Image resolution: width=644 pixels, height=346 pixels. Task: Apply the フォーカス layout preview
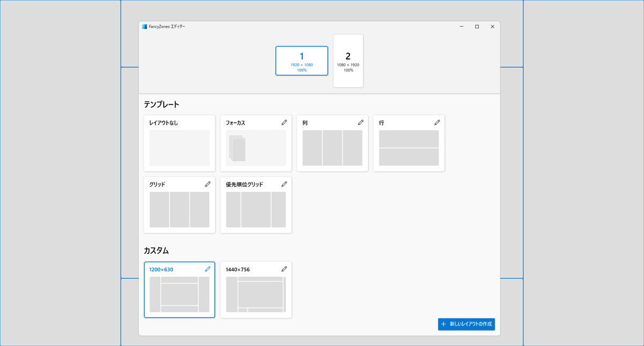(x=255, y=148)
